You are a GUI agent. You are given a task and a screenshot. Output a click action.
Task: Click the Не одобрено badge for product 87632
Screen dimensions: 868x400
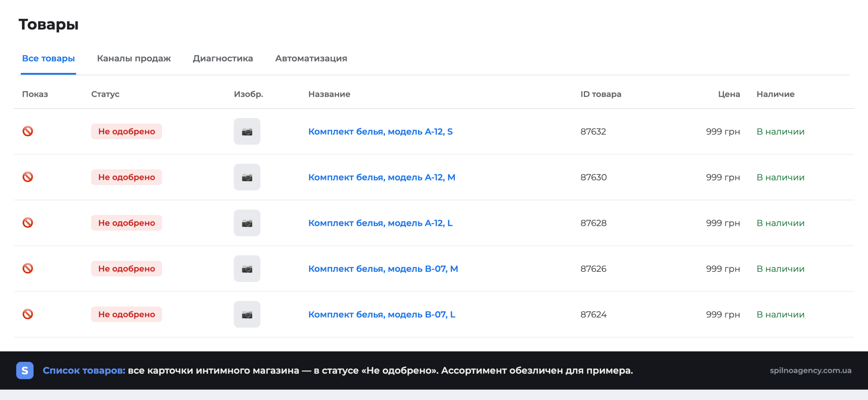126,131
